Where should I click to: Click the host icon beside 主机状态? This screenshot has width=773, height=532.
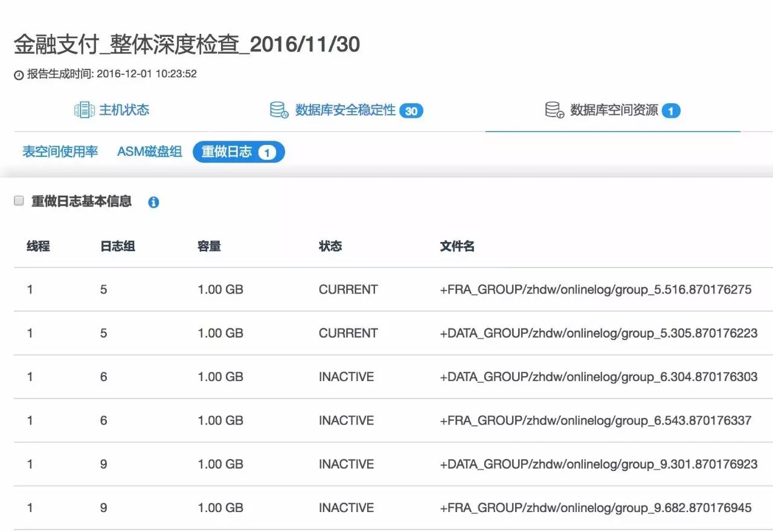[x=83, y=110]
